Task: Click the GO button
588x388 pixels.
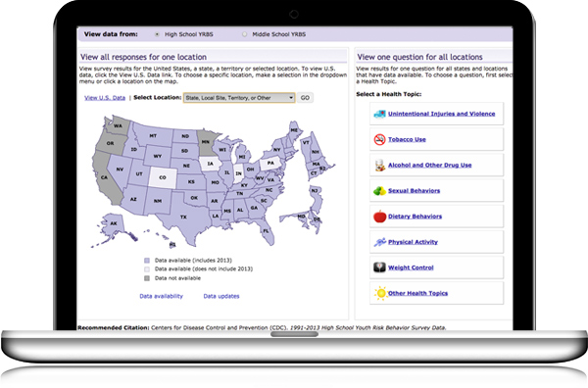Action: pyautogui.click(x=305, y=98)
